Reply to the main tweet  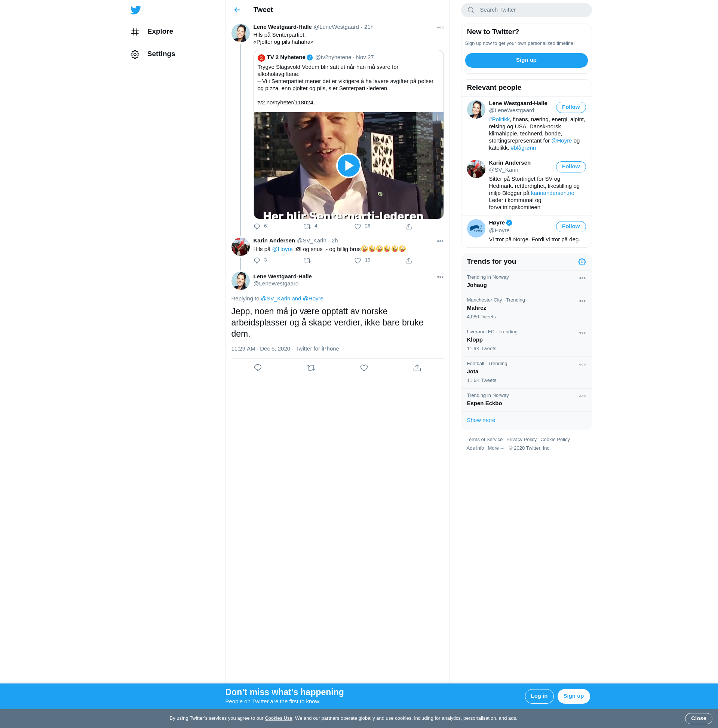[x=258, y=368]
